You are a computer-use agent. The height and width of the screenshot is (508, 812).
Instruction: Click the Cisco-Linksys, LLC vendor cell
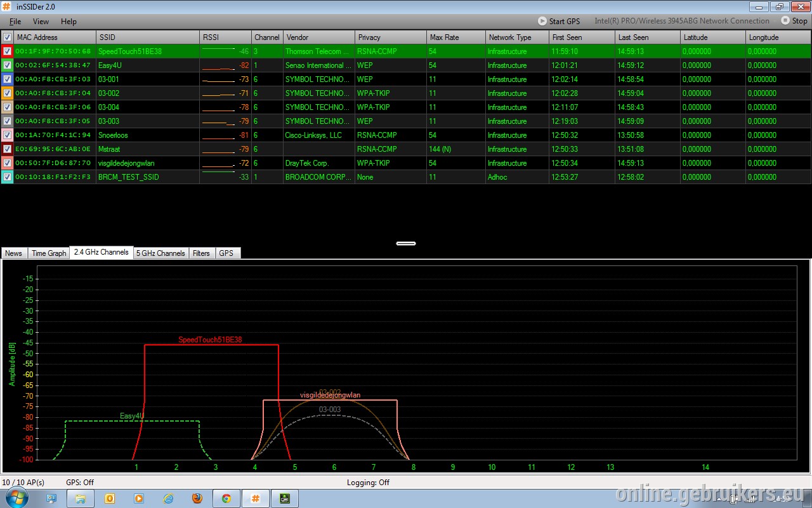tap(319, 135)
